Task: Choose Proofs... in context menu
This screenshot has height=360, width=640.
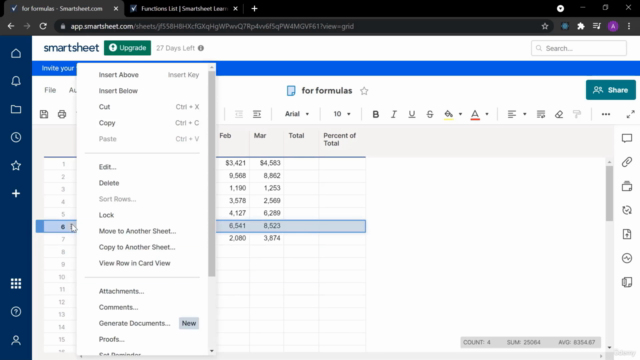Action: pos(111,339)
